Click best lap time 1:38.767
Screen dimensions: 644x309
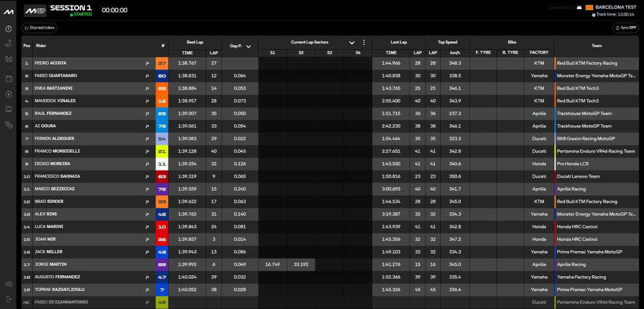pos(187,63)
